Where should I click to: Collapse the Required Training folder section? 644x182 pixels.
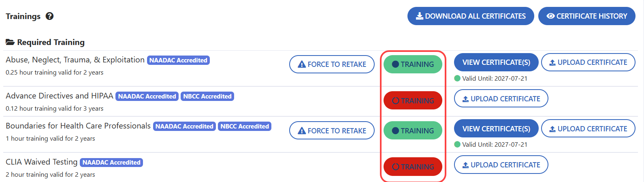[x=45, y=42]
